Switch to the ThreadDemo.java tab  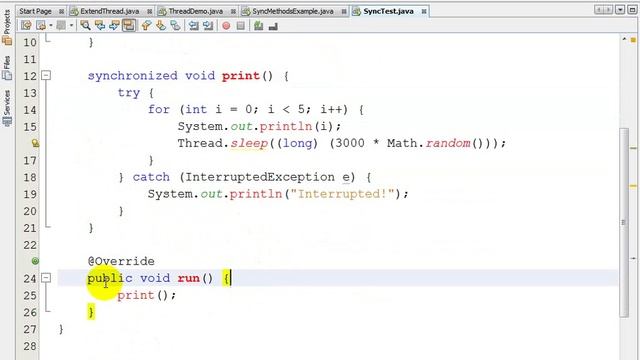click(x=196, y=11)
